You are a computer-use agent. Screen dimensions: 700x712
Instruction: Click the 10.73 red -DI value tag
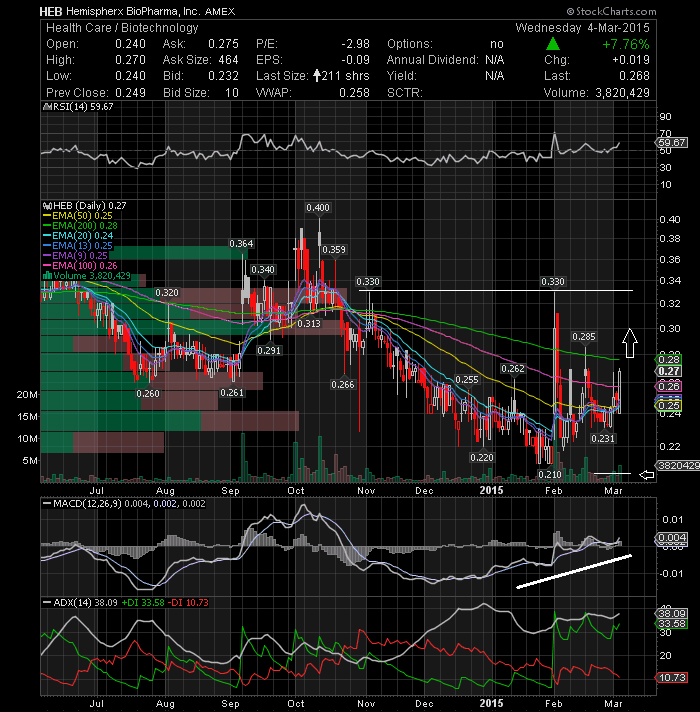click(x=672, y=677)
